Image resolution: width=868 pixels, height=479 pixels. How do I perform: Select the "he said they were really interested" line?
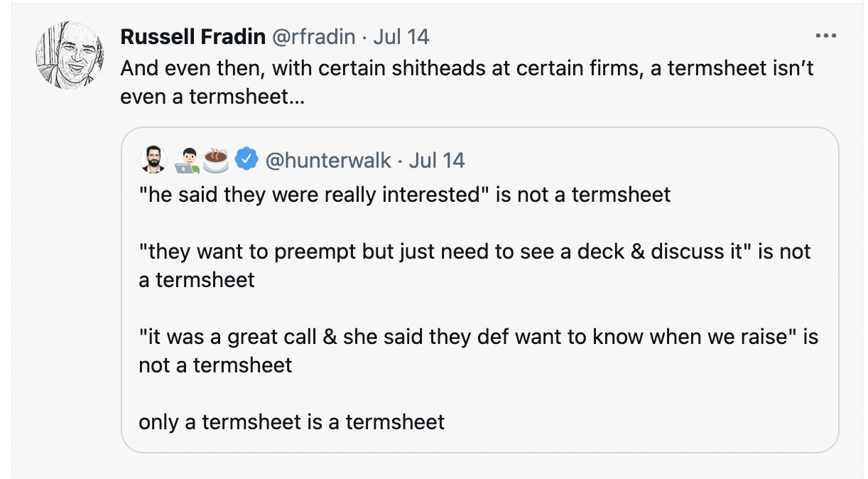click(x=311, y=195)
